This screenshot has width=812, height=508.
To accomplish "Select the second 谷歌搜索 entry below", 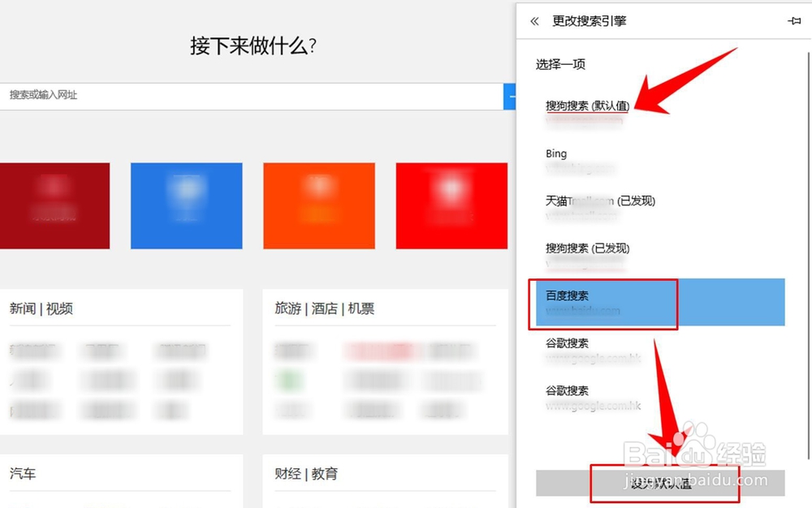I will (x=660, y=398).
